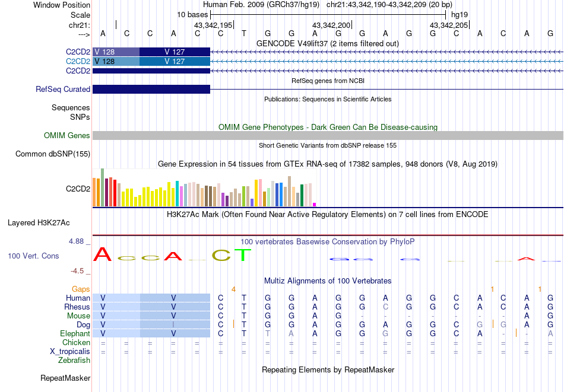The image size is (564, 392).
Task: Click the C2CD2 label beside the GTEx bar chart
Action: (78, 189)
